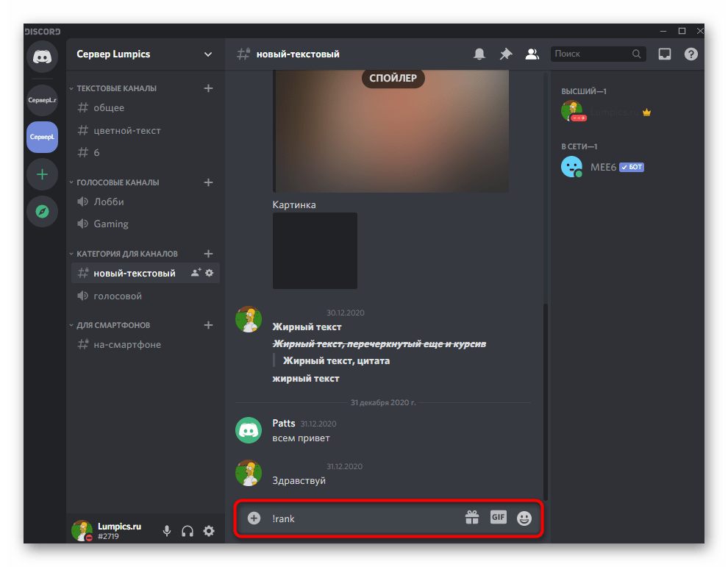Collapse the ГОЛОСОВЫЕ КАНАЛЫ category
Image resolution: width=728 pixels, height=567 pixels.
(x=118, y=182)
